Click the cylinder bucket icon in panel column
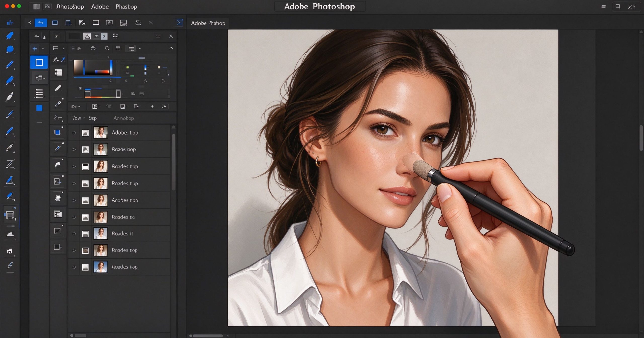The height and width of the screenshot is (338, 644). 58,198
